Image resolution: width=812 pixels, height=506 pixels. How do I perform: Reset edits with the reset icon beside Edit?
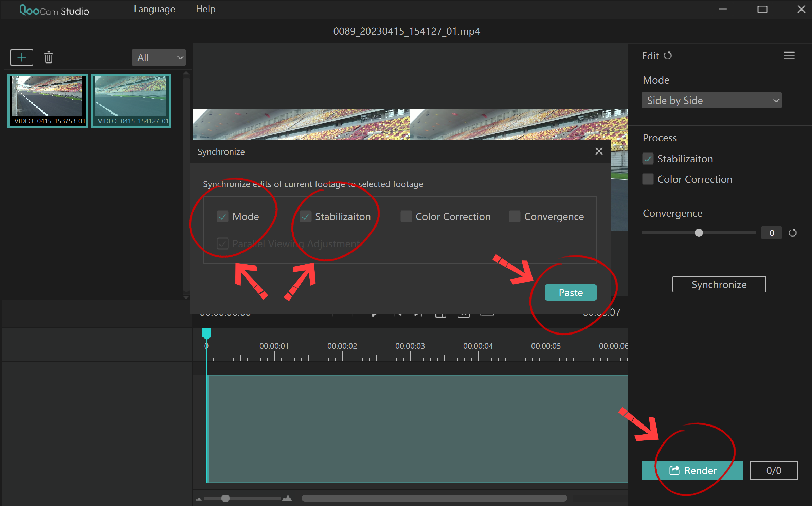(x=668, y=56)
